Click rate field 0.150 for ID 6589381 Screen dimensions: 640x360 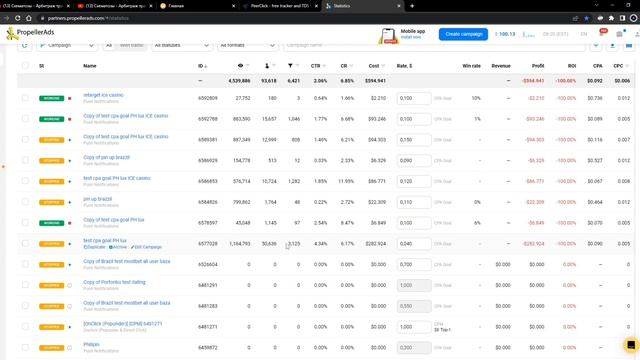click(x=413, y=140)
